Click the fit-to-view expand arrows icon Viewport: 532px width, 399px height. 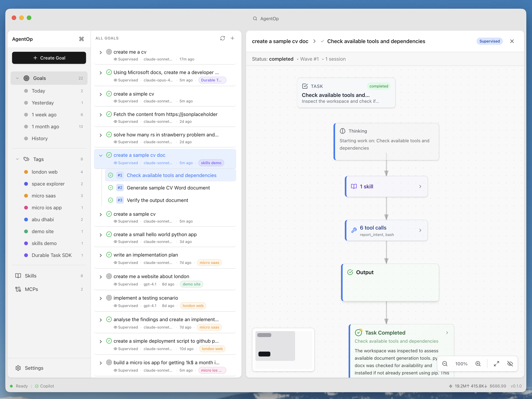point(496,364)
